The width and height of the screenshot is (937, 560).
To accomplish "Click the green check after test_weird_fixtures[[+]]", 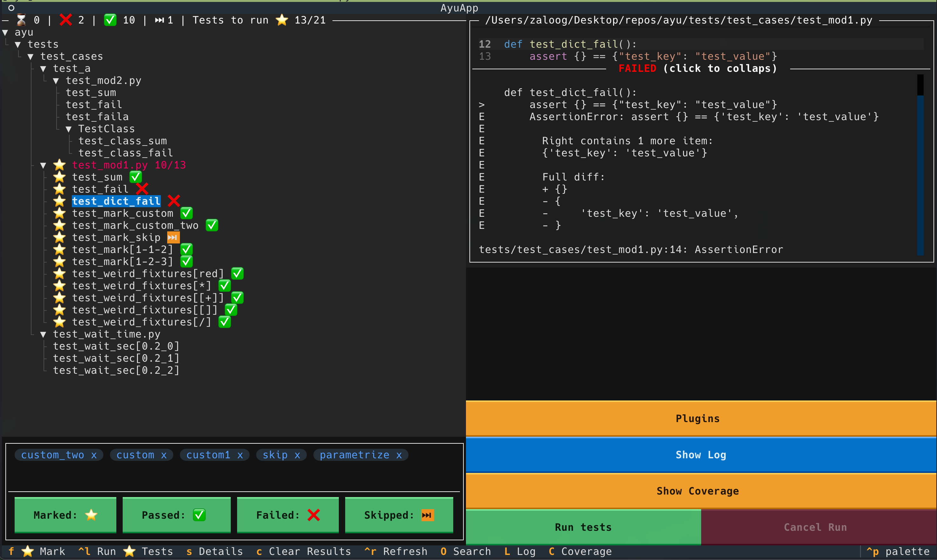I will coord(237,298).
